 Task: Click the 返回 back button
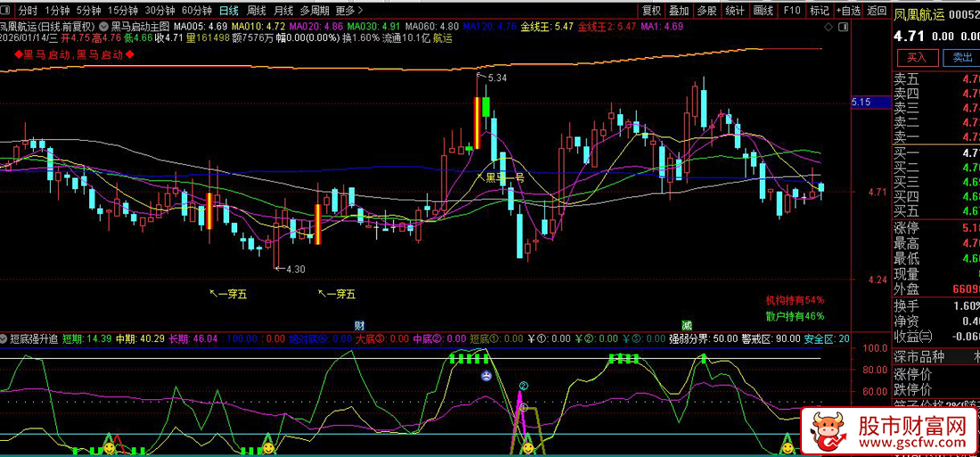point(877,11)
